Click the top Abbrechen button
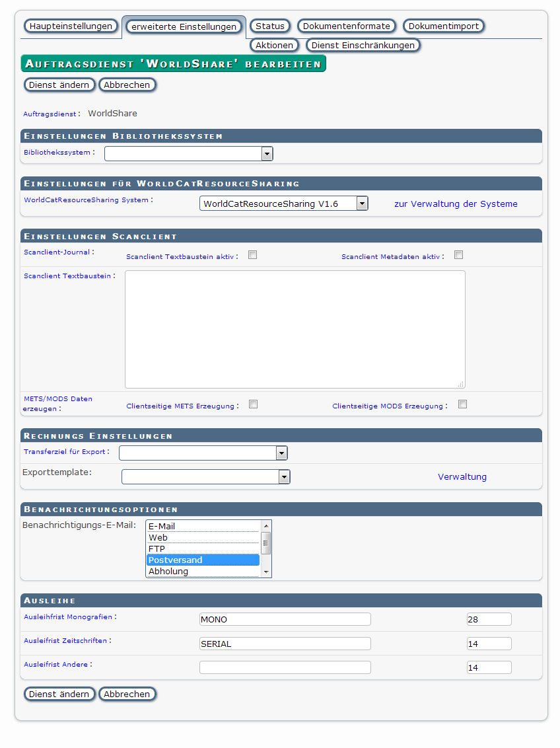 point(127,85)
